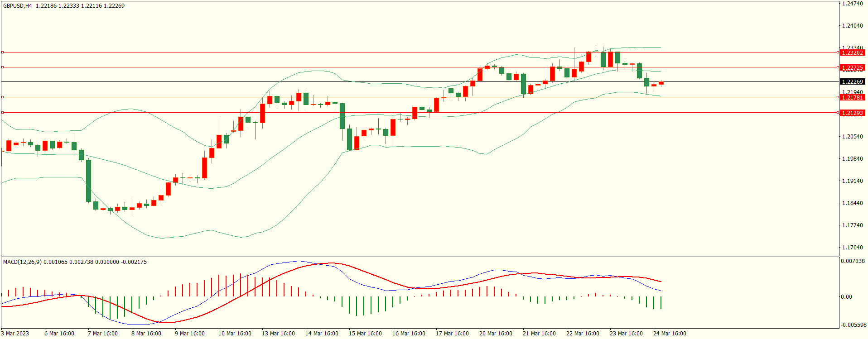Viewport: 868px width, 339px height.
Task: Click the 3 Mar 2023 date label
Action: (x=15, y=334)
